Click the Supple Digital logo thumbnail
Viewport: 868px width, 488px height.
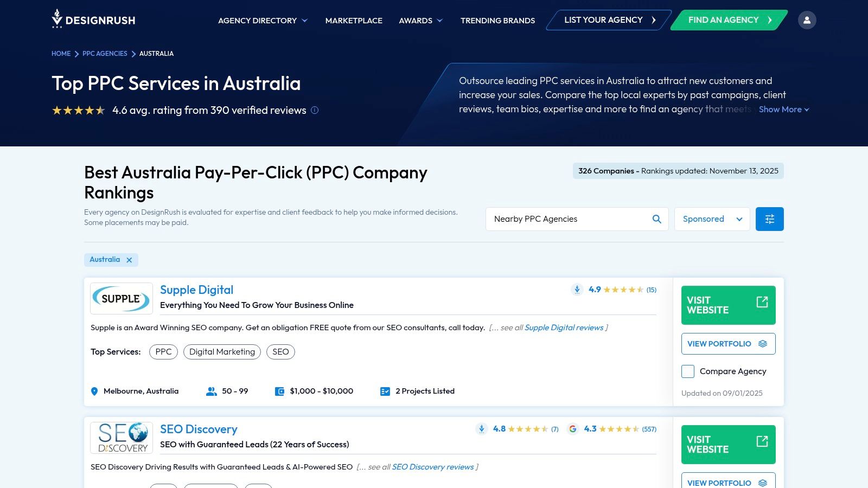(x=122, y=298)
